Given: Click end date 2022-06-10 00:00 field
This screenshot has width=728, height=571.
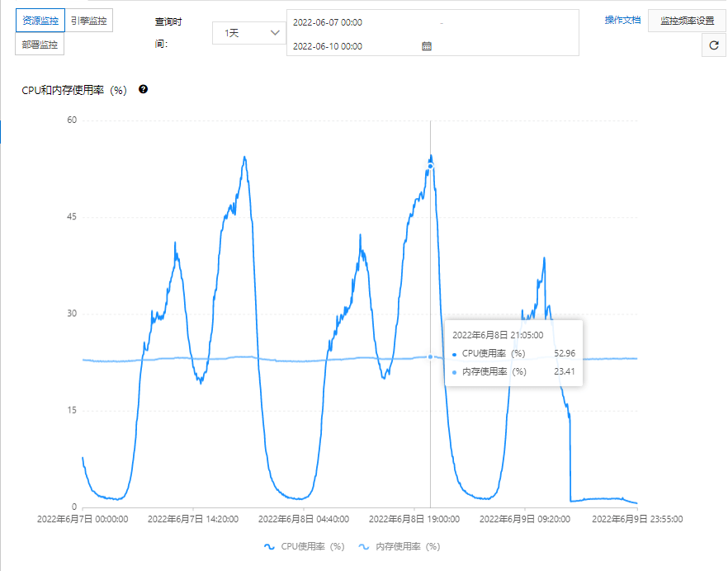Looking at the screenshot, I should pos(328,46).
